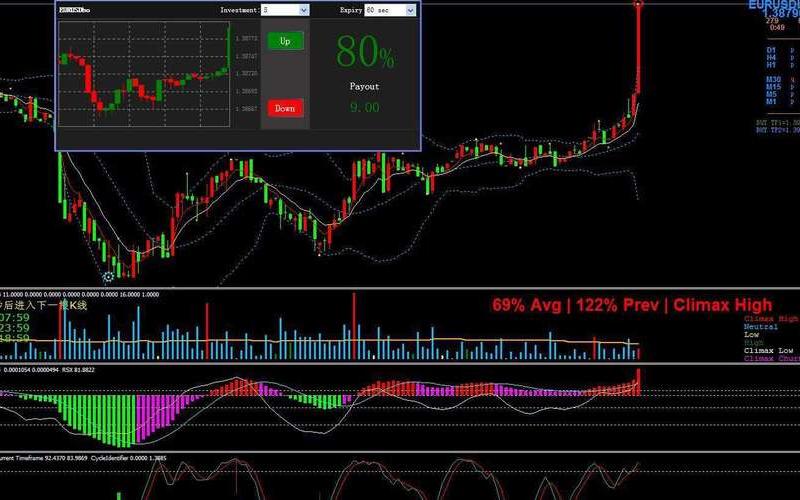
Task: Click the white Low legend entry
Action: click(x=752, y=335)
